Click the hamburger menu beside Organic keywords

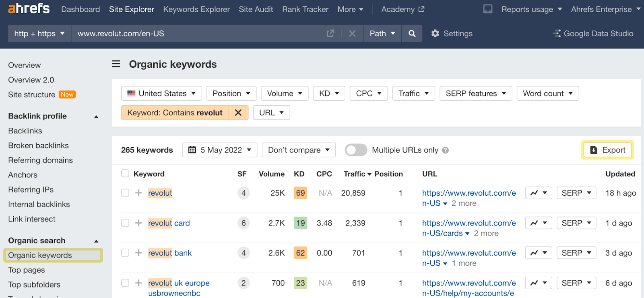coord(116,64)
